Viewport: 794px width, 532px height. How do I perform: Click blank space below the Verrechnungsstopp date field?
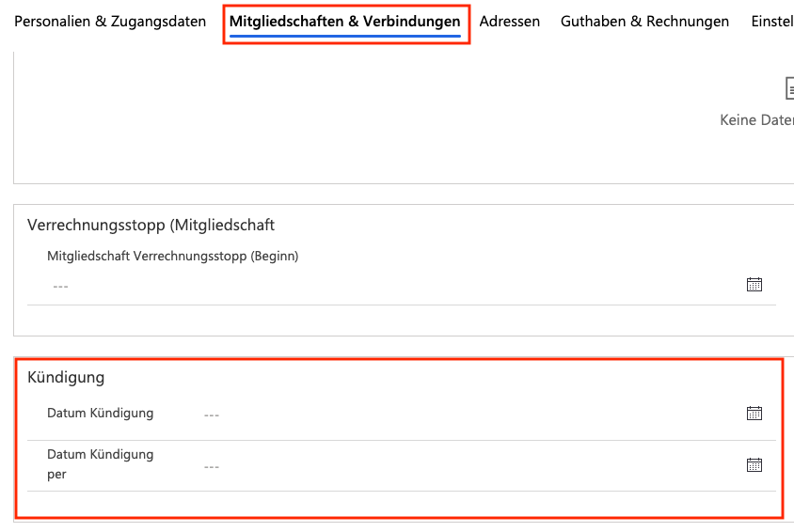376,321
